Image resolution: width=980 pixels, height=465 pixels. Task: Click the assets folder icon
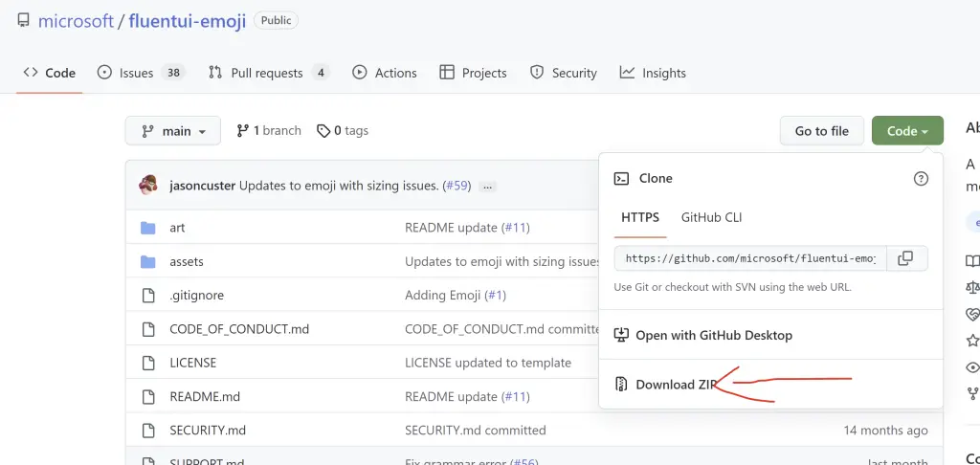coord(147,261)
